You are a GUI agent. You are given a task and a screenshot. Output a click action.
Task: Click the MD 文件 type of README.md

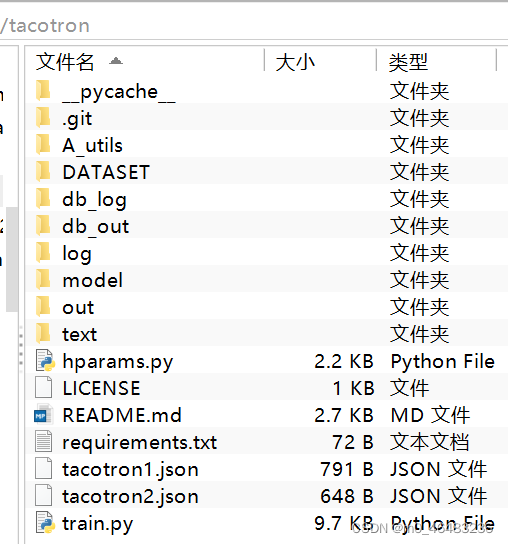(430, 415)
